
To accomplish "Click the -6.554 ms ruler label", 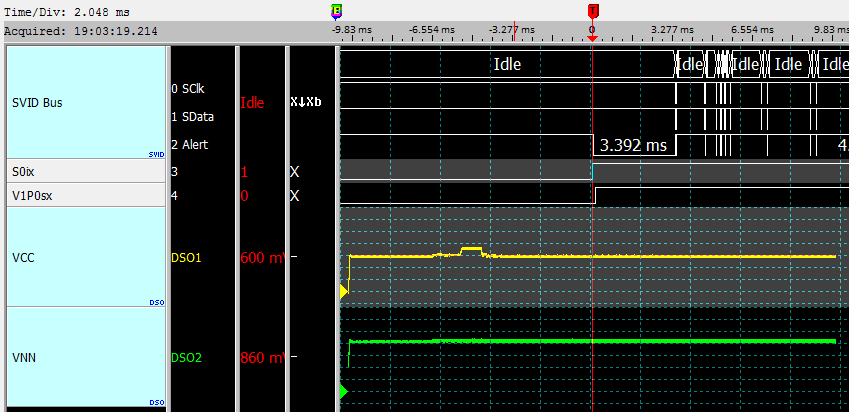I will pyautogui.click(x=432, y=29).
